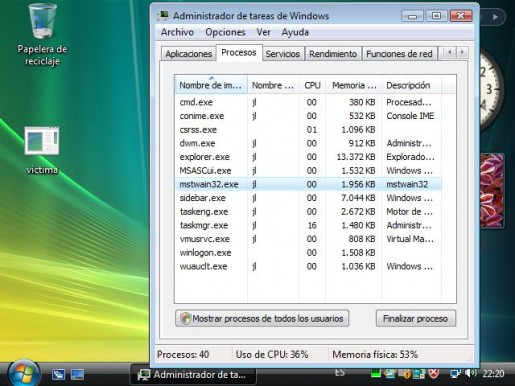Sort by Nombre de imagen column header

[x=211, y=85]
